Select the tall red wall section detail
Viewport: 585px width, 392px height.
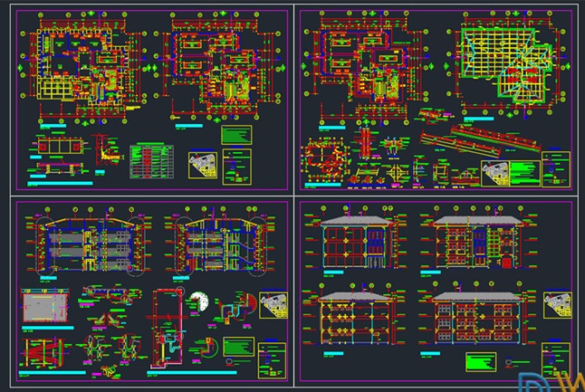coord(167,329)
